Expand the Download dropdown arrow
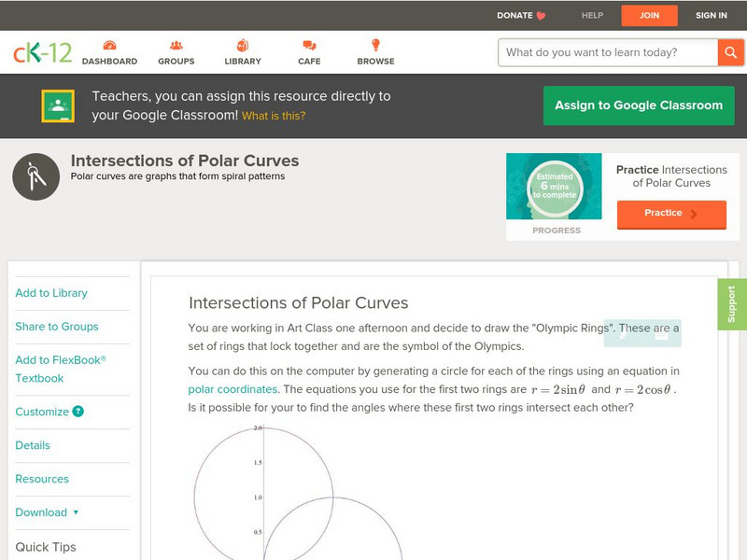 pos(76,512)
